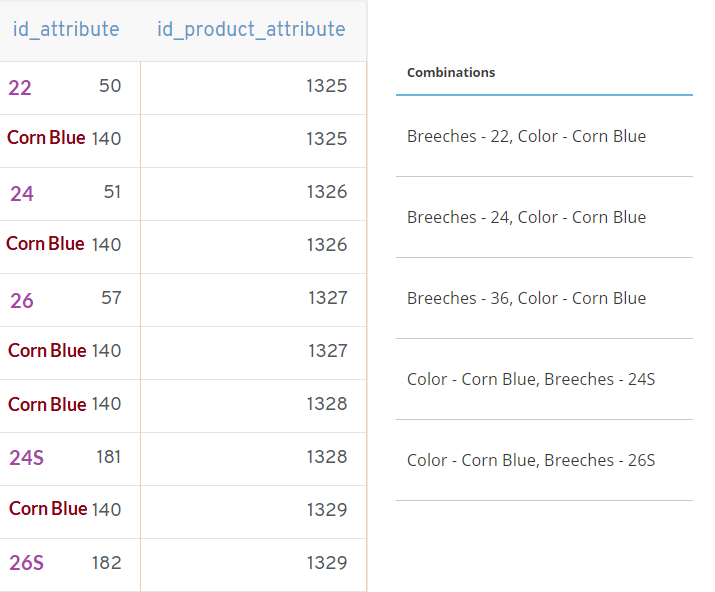Select combination Breeches - 24, Color - Corn Blue
The image size is (715, 592).
pyautogui.click(x=526, y=217)
